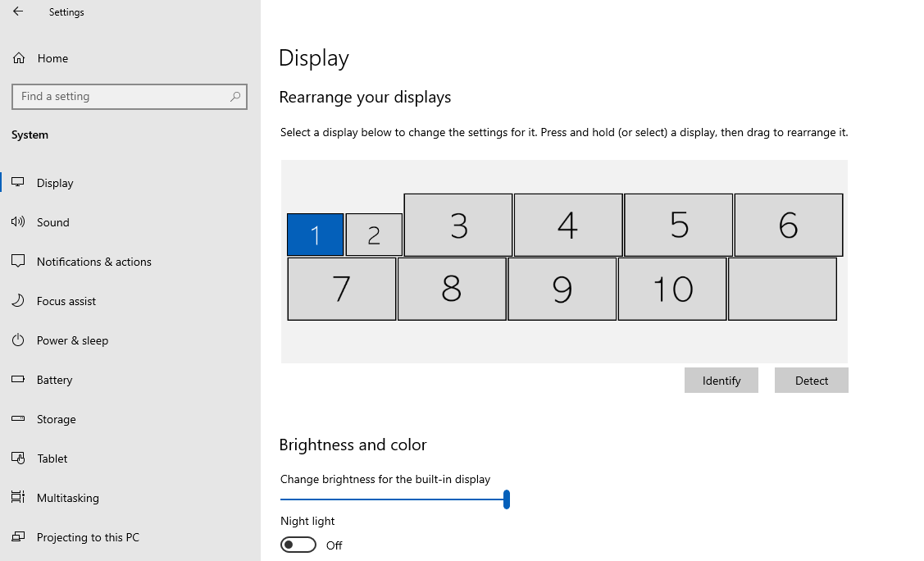
Task: Click the Identify button
Action: tap(721, 380)
